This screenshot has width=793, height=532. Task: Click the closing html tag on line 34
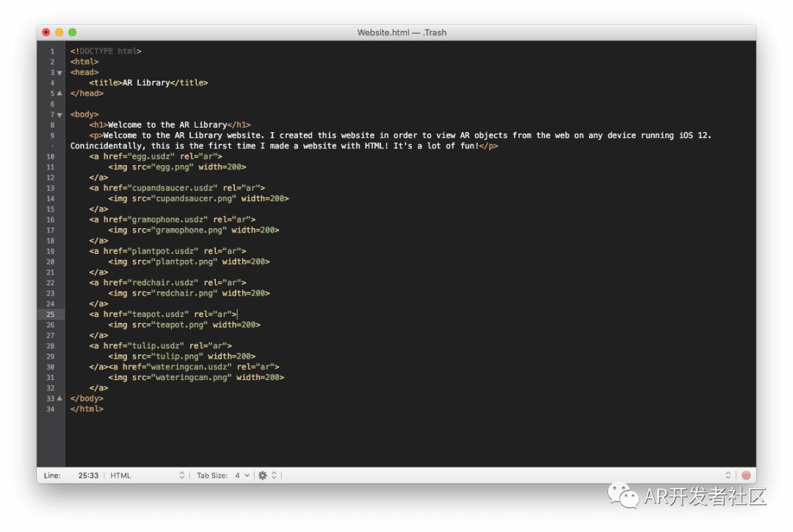[x=87, y=409]
